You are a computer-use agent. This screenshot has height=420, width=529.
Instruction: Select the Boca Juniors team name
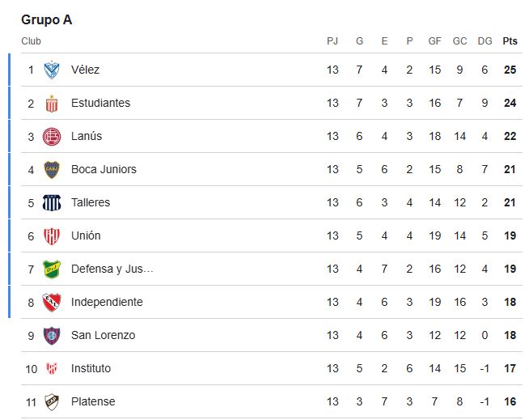(104, 170)
